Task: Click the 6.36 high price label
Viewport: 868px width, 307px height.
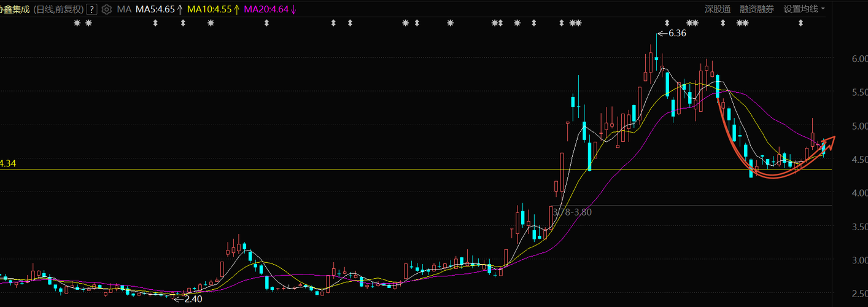Action: click(x=676, y=33)
